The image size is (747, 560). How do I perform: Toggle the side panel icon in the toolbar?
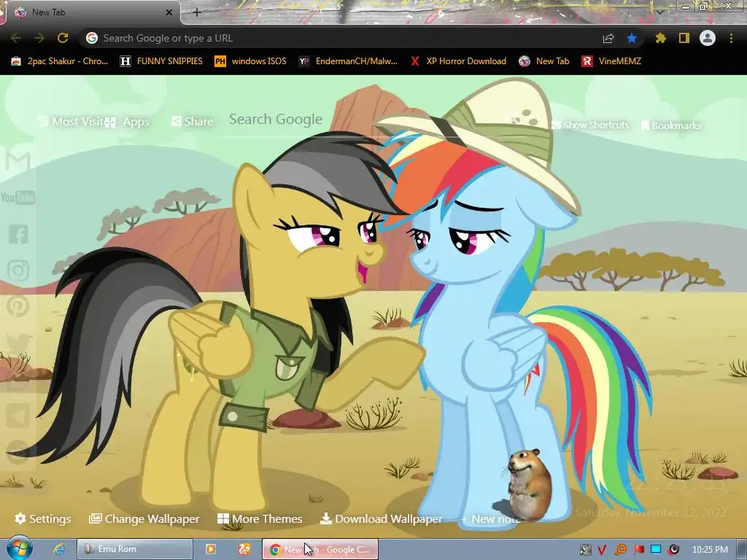coord(684,38)
